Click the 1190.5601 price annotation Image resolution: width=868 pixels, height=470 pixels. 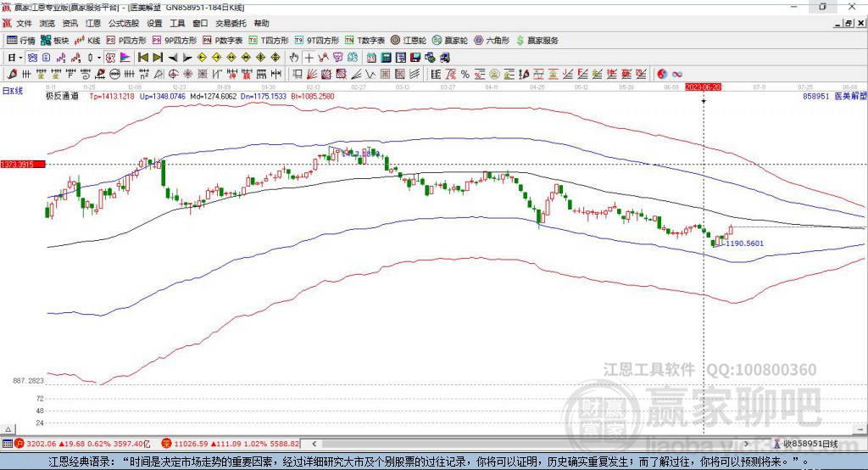click(744, 243)
